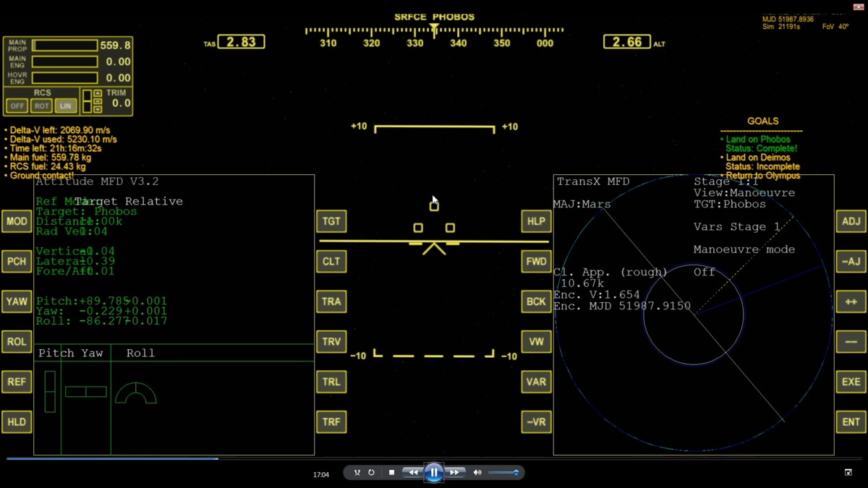The width and height of the screenshot is (868, 488).
Task: Click the -- decrement MFD button
Action: pos(851,342)
